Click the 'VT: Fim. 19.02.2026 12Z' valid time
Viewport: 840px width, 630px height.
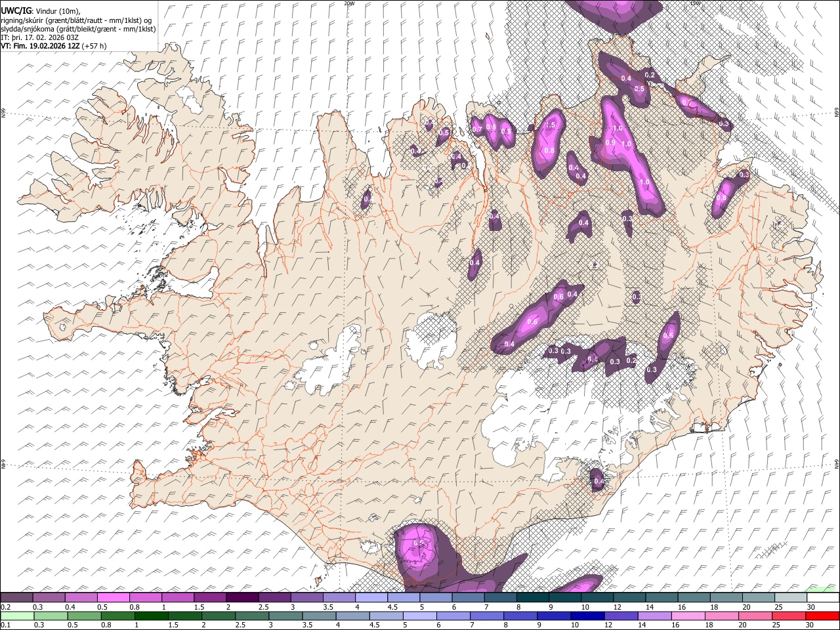coord(40,46)
